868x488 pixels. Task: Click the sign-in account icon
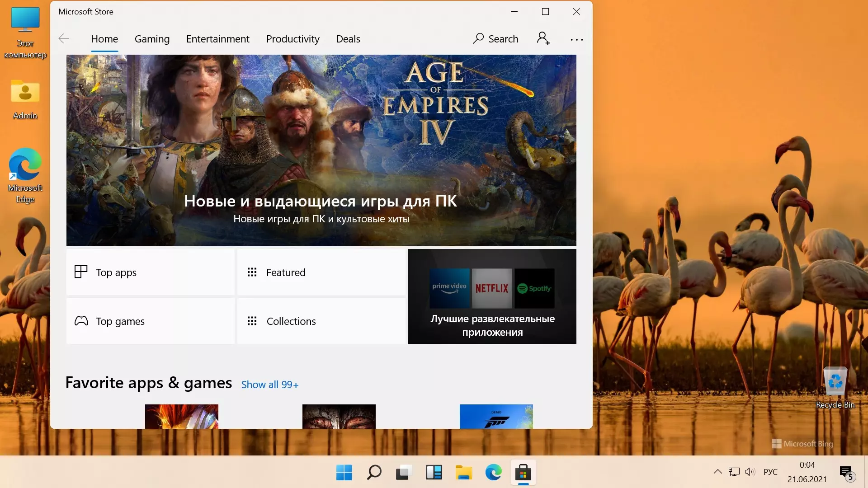click(543, 39)
